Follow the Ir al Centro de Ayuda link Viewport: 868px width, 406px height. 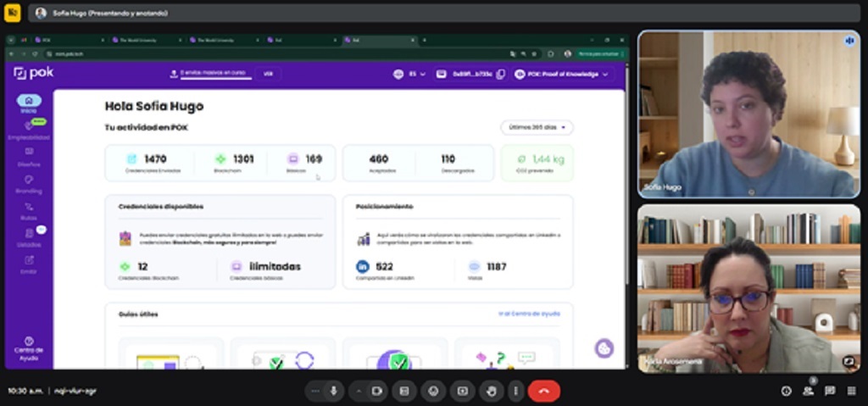tap(529, 314)
